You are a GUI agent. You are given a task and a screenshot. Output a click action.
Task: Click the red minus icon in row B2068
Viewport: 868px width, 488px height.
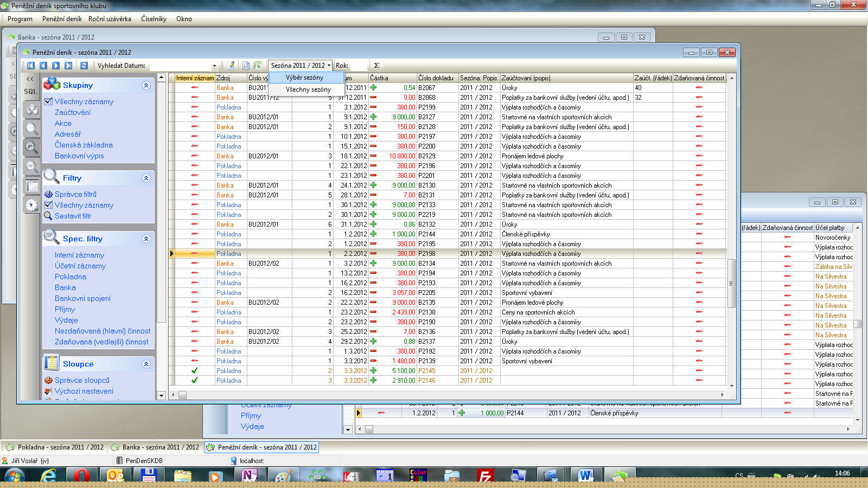373,98
